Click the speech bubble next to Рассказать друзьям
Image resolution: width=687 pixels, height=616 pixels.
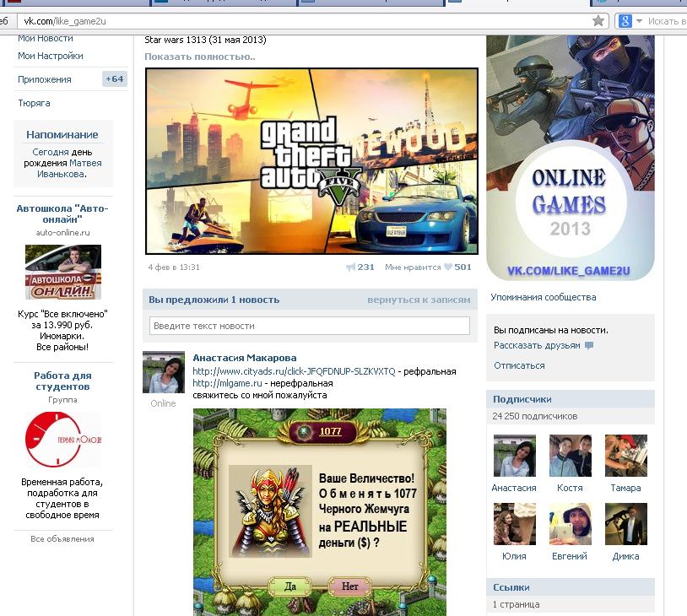[589, 346]
